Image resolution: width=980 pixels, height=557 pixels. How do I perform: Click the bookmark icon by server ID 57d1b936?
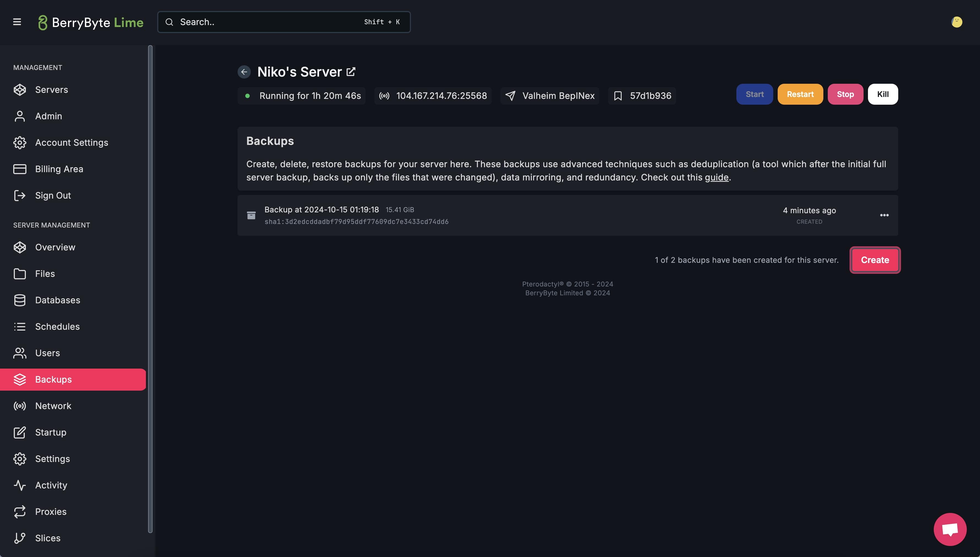[618, 96]
